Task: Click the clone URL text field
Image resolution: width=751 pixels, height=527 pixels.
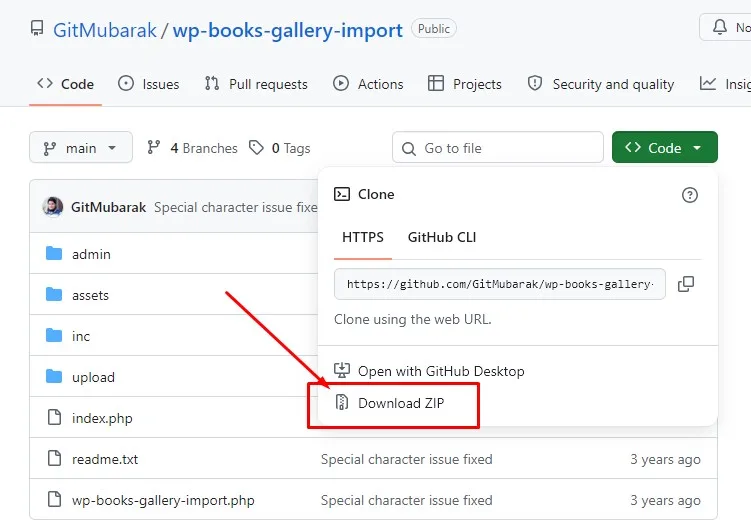Action: click(500, 284)
